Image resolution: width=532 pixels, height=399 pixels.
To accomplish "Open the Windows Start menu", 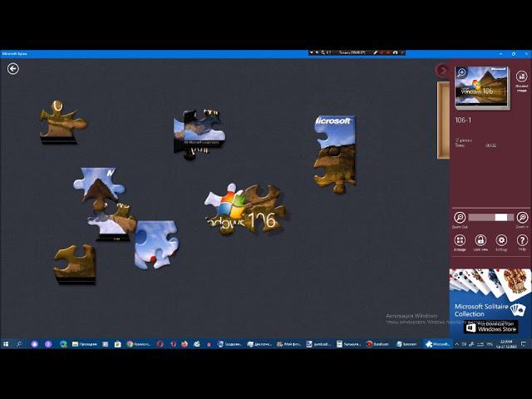I will click(6, 344).
